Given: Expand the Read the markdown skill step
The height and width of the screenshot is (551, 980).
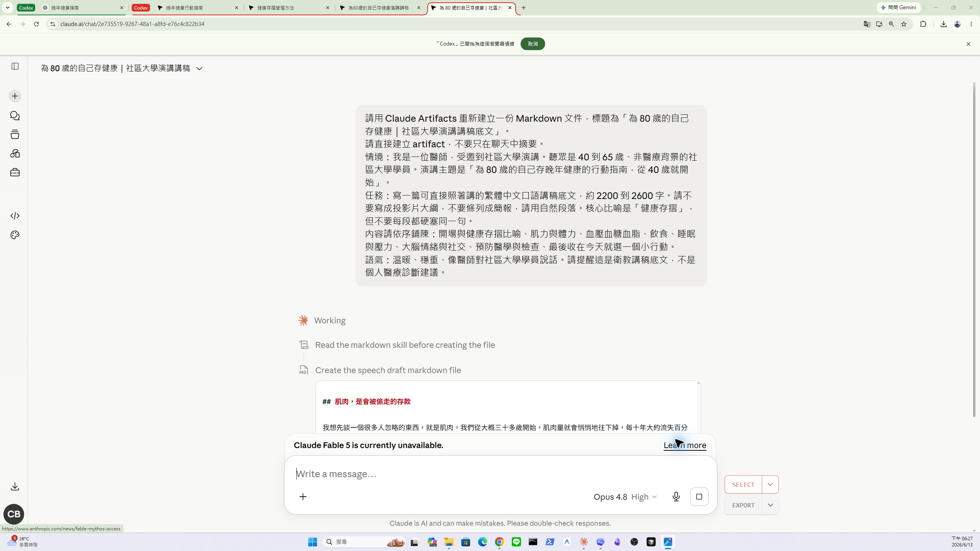Looking at the screenshot, I should 405,345.
